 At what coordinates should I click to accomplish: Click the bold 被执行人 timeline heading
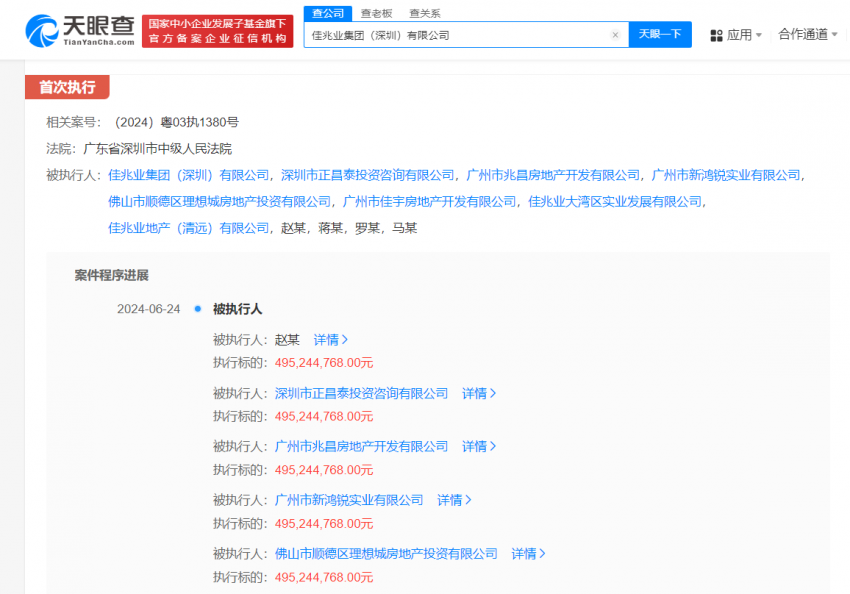point(237,309)
